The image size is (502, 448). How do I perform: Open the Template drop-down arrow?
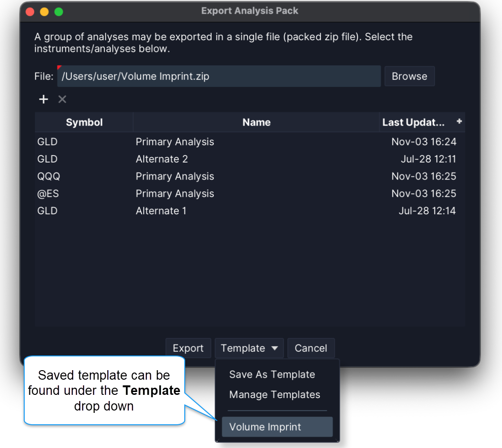(x=275, y=348)
